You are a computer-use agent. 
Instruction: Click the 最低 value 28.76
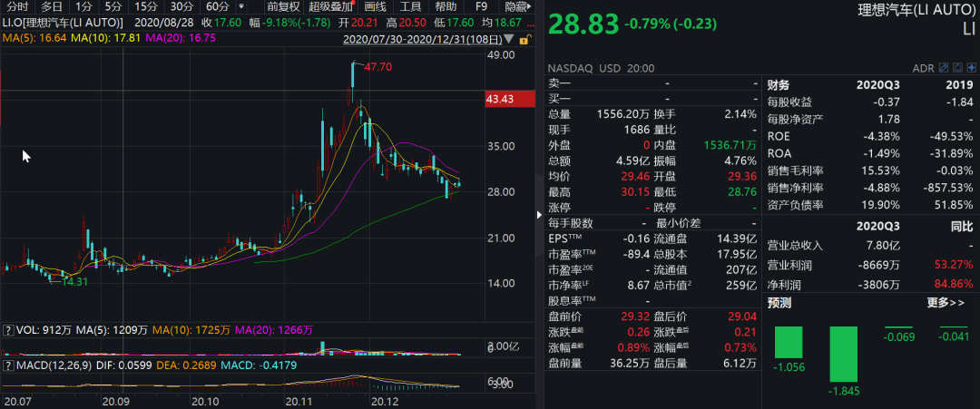[x=744, y=191]
